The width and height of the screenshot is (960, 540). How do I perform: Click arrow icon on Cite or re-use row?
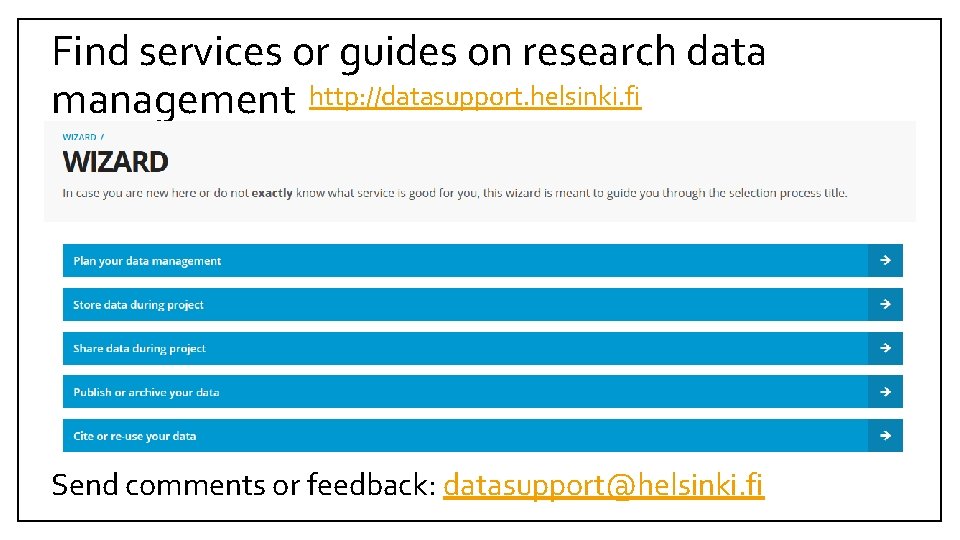[x=885, y=436]
